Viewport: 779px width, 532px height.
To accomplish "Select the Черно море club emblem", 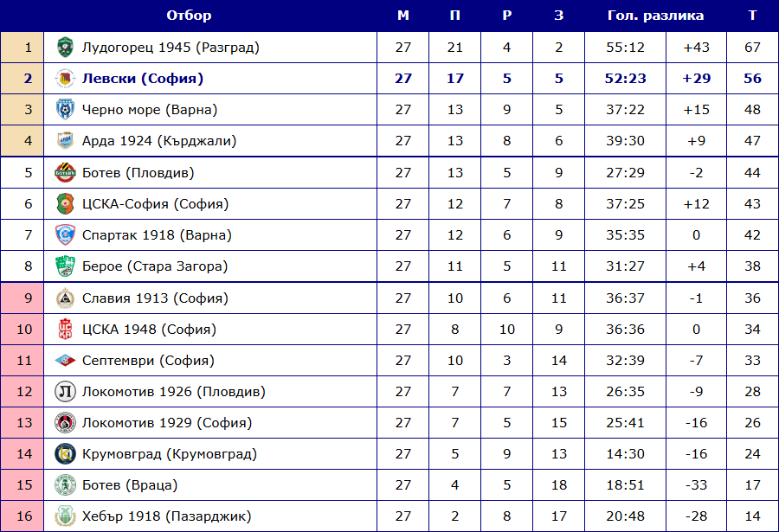I will coord(65,110).
